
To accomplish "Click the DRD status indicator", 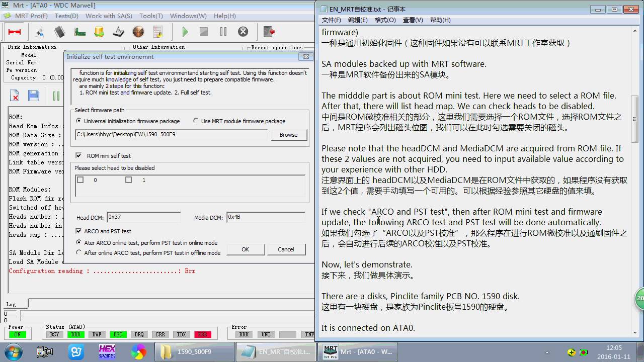I will pos(75,334).
